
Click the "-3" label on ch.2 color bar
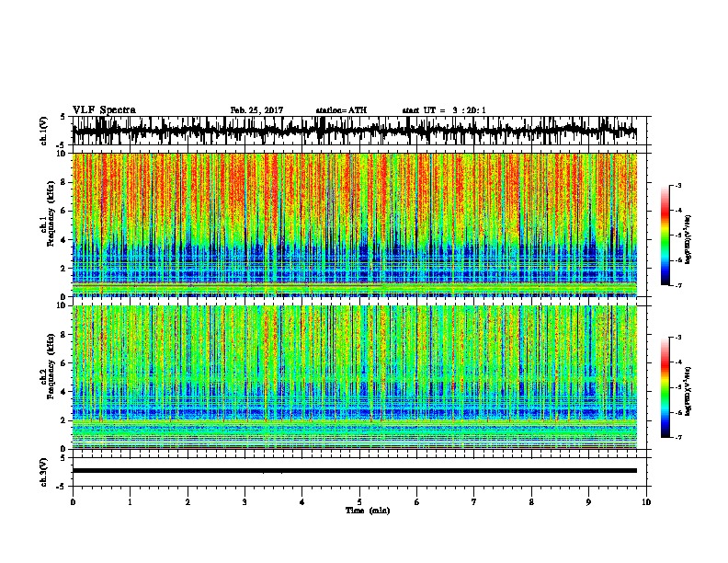678,338
